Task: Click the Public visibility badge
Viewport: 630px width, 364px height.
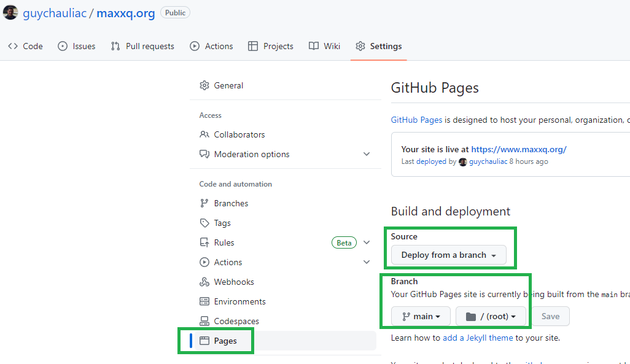Action: 175,13
